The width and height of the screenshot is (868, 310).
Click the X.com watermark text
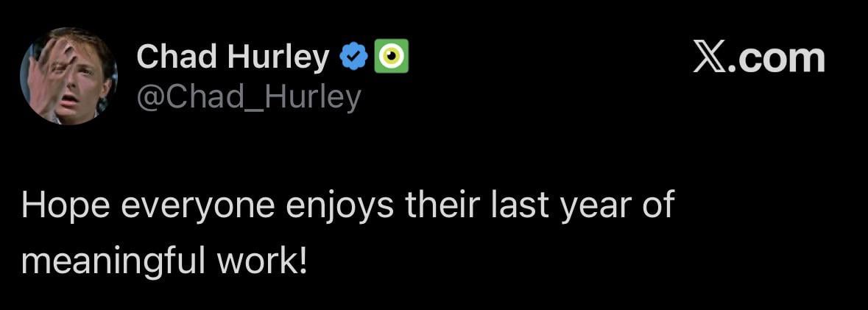[x=759, y=57]
